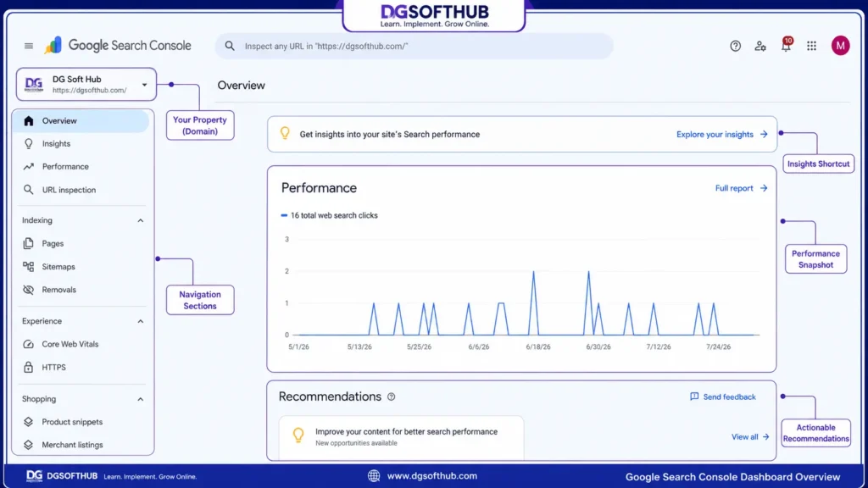This screenshot has height=488, width=868.
Task: Collapse the Indexing section
Action: 141,221
